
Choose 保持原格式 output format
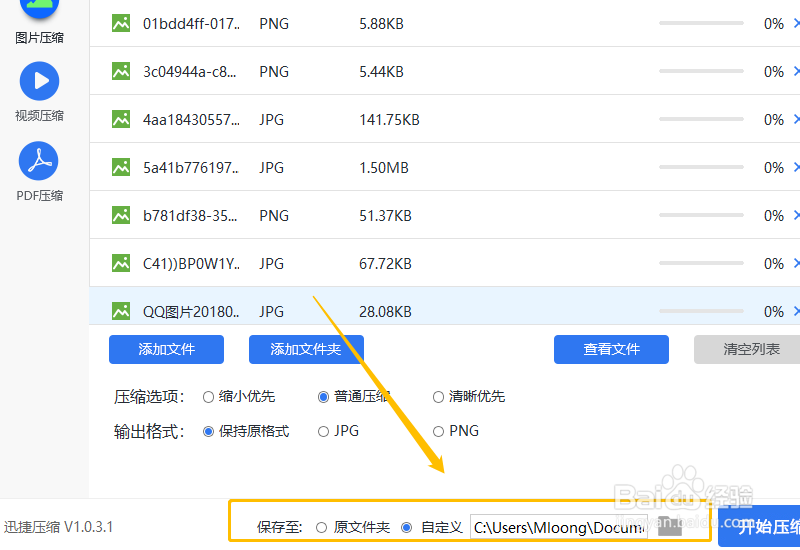pos(208,432)
